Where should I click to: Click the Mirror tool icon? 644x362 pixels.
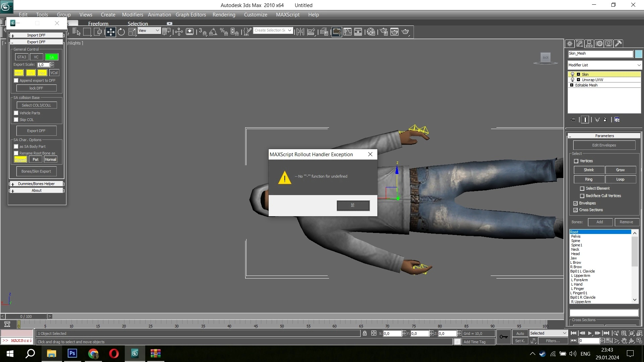pos(300,32)
